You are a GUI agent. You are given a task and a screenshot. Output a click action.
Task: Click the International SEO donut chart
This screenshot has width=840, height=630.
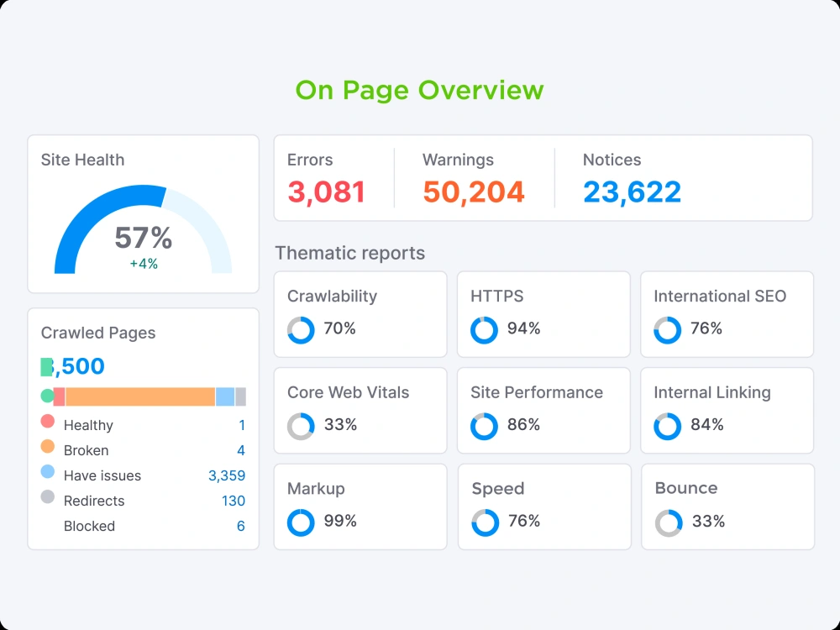click(667, 330)
